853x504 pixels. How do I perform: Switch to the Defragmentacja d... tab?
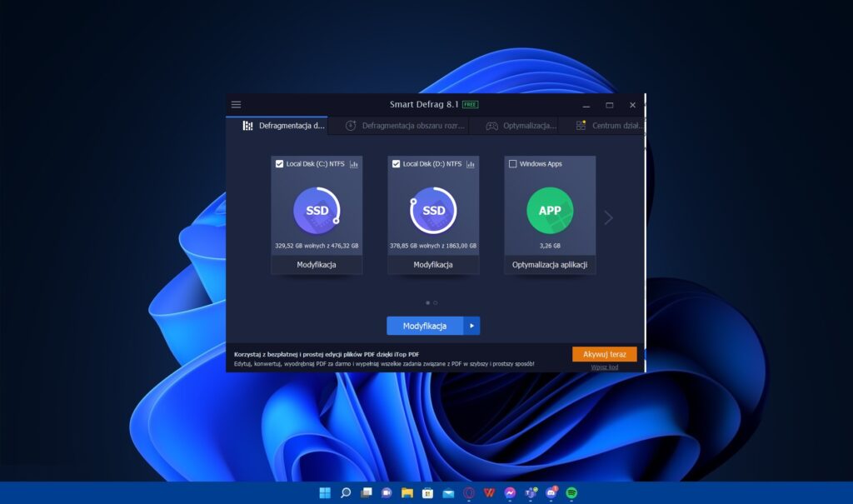(277, 126)
